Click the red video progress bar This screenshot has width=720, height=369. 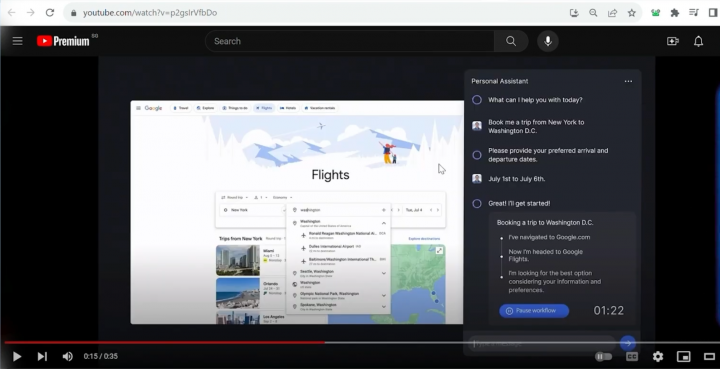coord(164,342)
